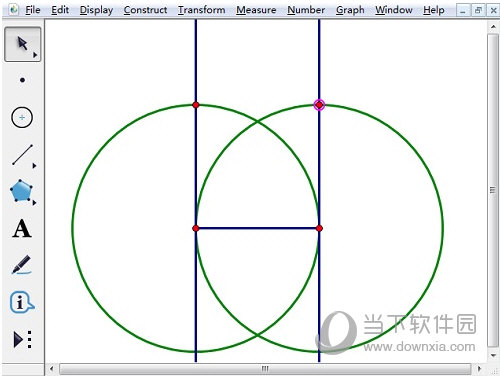Viewport: 500px width, 376px height.
Task: Open the Window menu
Action: pos(394,10)
